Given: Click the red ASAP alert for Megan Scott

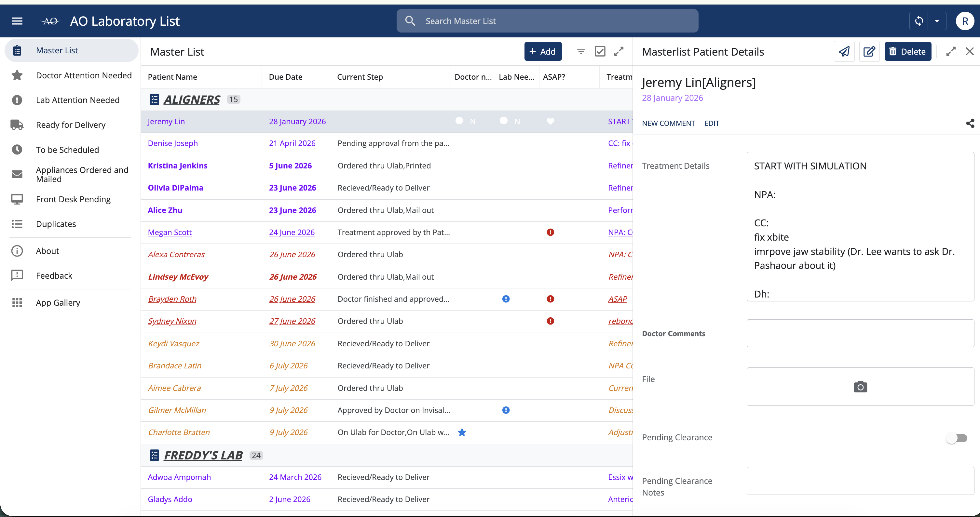Looking at the screenshot, I should point(550,232).
